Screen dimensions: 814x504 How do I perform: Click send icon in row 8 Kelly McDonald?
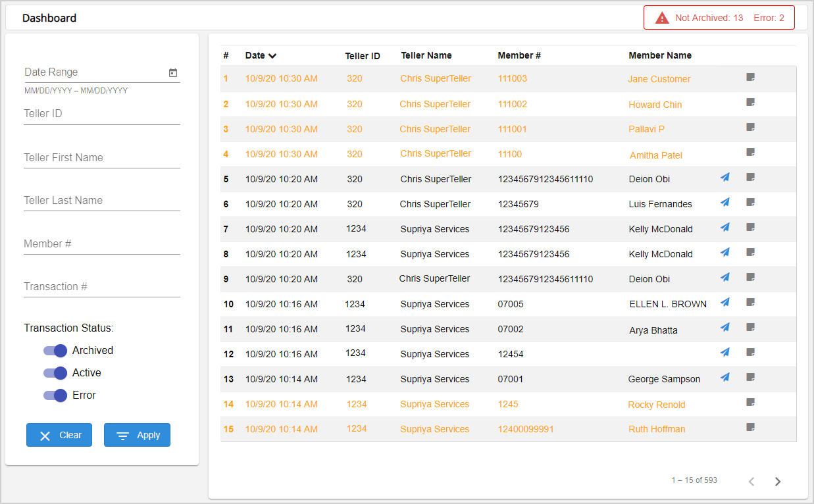pos(725,253)
